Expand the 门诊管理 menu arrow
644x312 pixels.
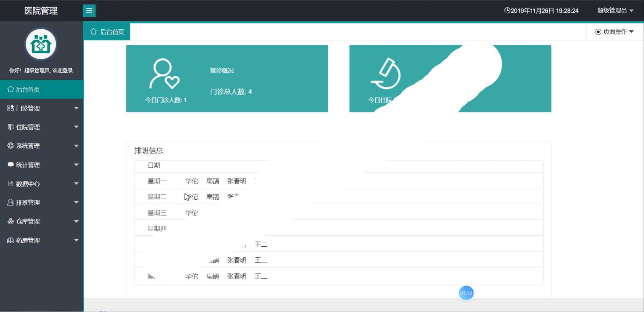76,108
